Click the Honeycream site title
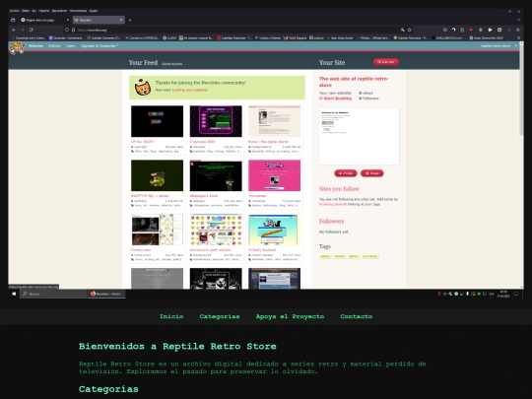 (x=141, y=250)
